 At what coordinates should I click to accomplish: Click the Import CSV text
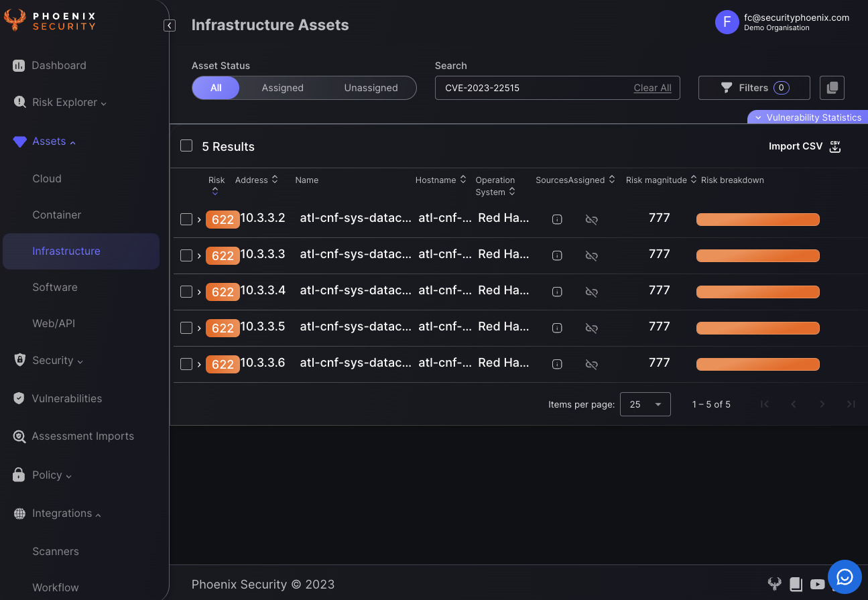pyautogui.click(x=796, y=146)
